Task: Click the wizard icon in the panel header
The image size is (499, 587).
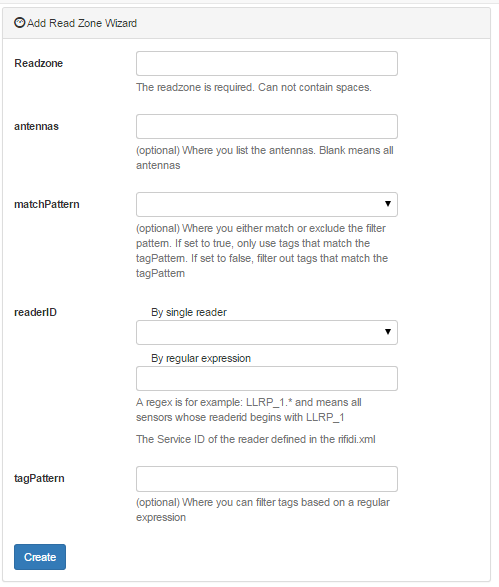Action: 19,23
